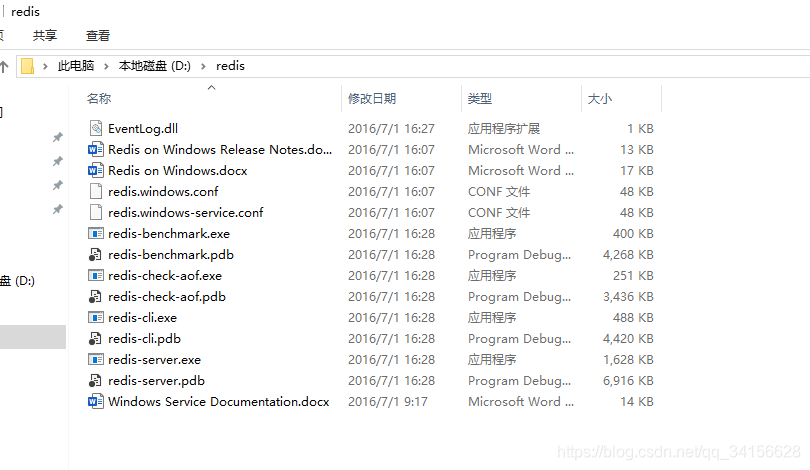Select the file name redis-check-aof.exe
810x470 pixels.
[x=165, y=275]
